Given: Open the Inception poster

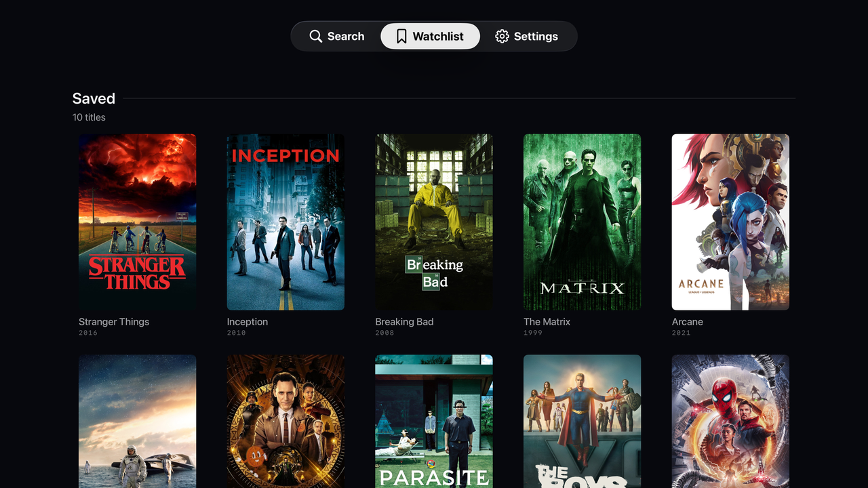Looking at the screenshot, I should click(285, 222).
